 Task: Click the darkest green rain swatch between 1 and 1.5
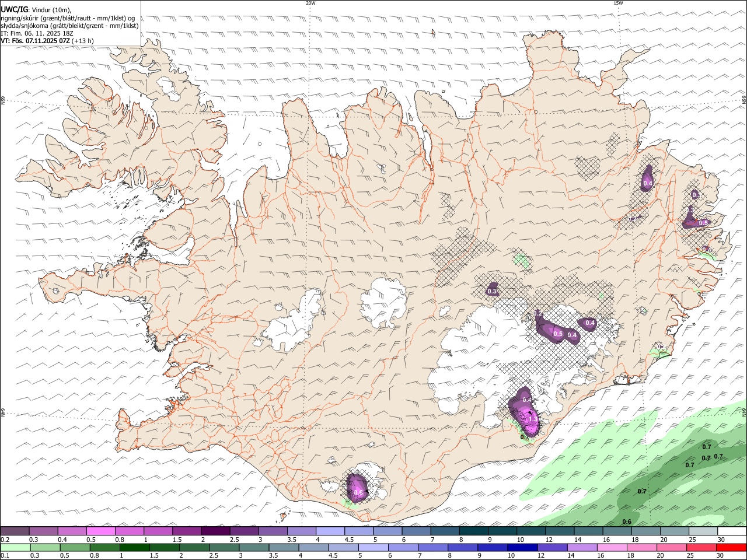[x=134, y=547]
